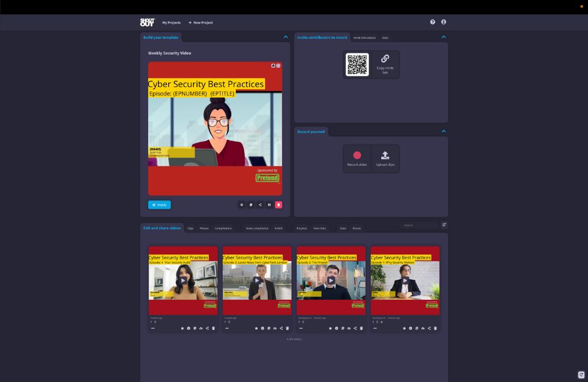Collapse the Build your template panel
588x382 pixels.
pos(286,36)
